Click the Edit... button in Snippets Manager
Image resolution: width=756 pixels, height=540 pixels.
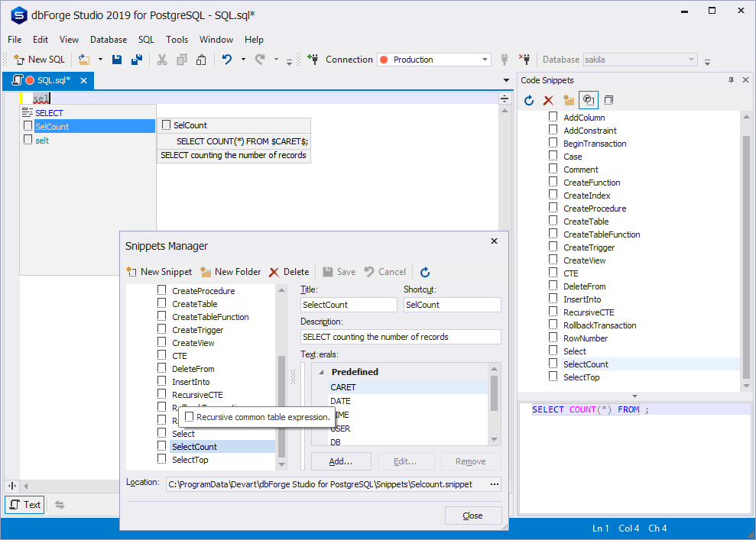[x=405, y=461]
